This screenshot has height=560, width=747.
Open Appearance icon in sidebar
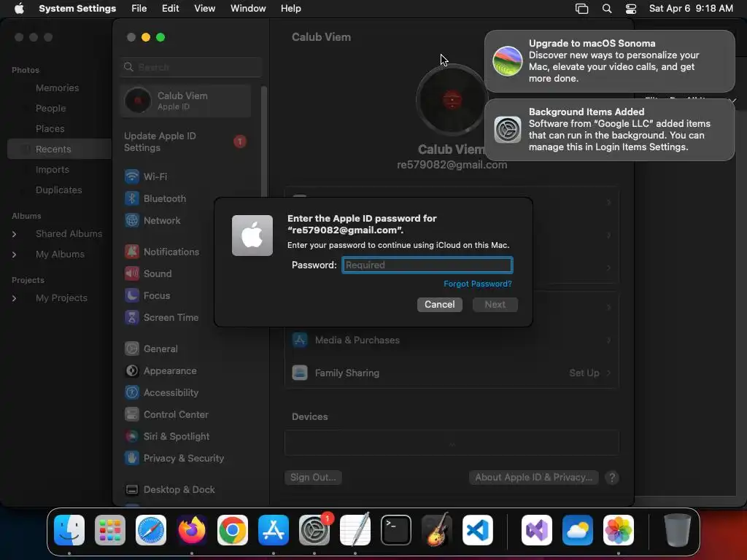coord(131,371)
